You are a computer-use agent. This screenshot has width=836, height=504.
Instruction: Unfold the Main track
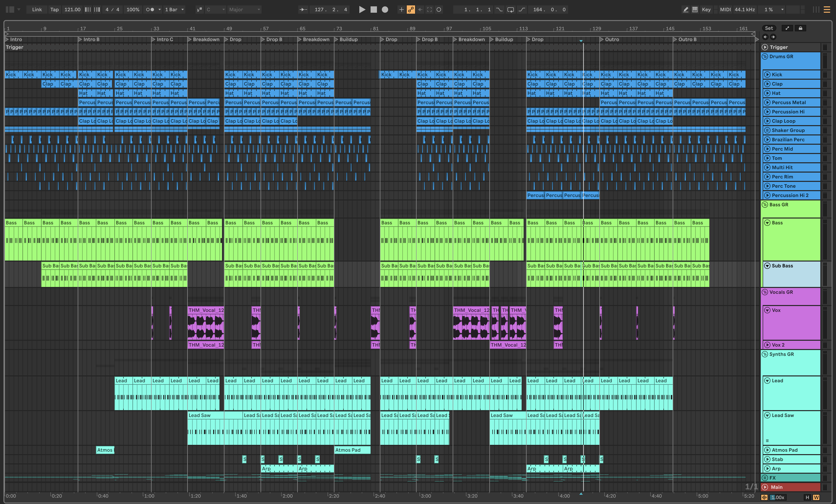765,487
